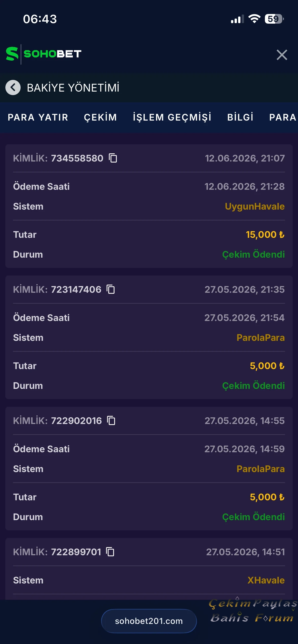Open the İşlem Geçmişi tab
The width and height of the screenshot is (298, 644).
tap(172, 117)
